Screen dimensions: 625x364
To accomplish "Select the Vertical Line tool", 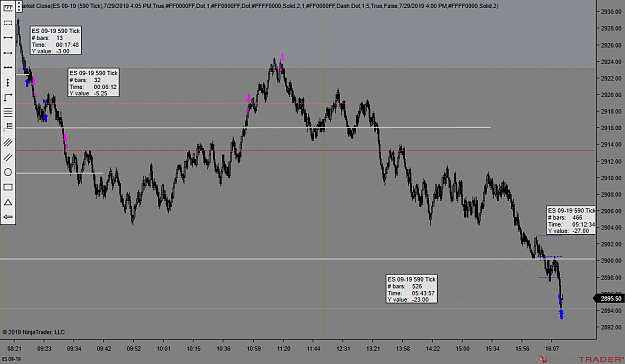I will (8, 83).
